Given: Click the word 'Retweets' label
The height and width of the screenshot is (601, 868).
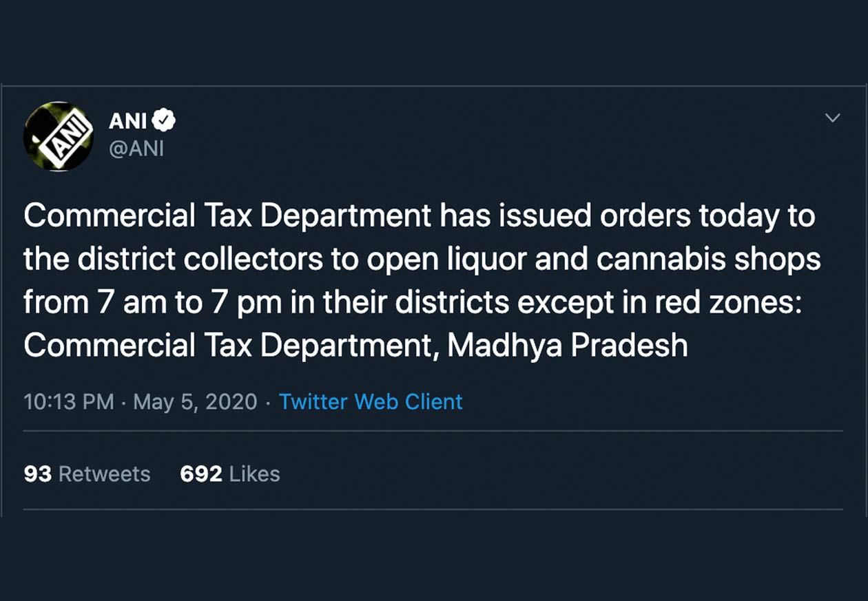Looking at the screenshot, I should point(105,474).
